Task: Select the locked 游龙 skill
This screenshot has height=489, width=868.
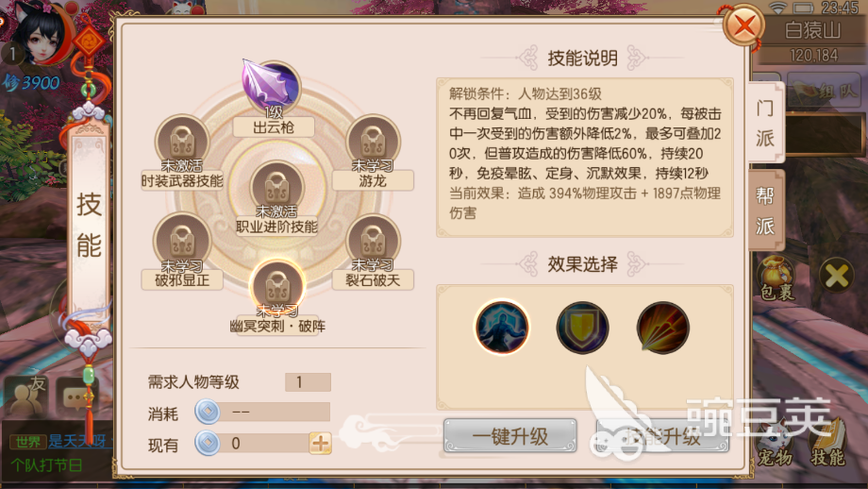Action: [x=373, y=142]
